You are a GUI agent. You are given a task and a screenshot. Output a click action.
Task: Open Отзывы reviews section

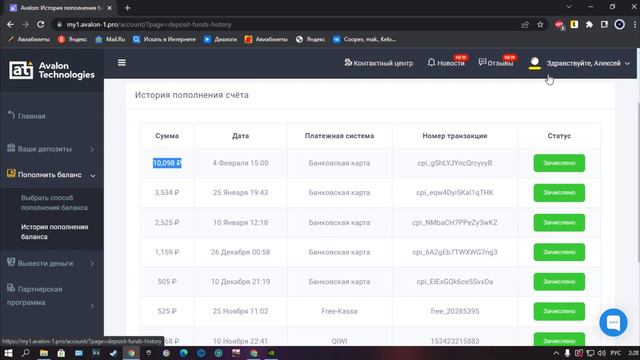496,62
